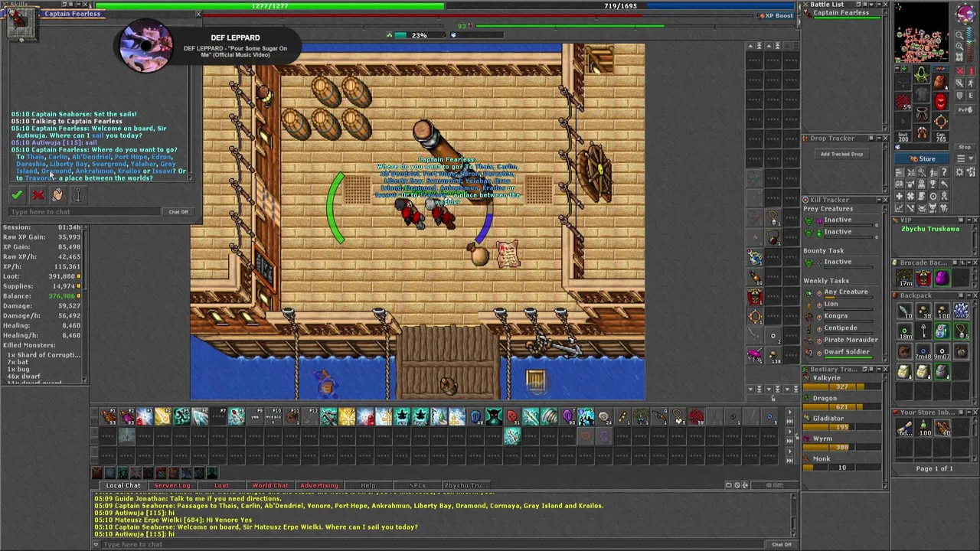Toggle the PvP mode button
The width and height of the screenshot is (980, 551).
(x=965, y=109)
